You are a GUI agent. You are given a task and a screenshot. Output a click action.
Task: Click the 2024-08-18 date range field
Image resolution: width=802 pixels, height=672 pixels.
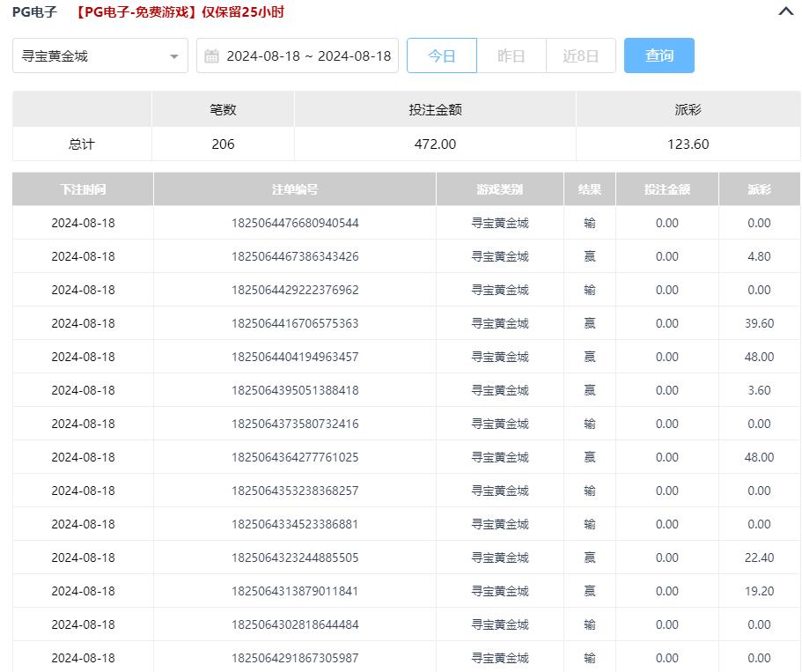pyautogui.click(x=308, y=56)
